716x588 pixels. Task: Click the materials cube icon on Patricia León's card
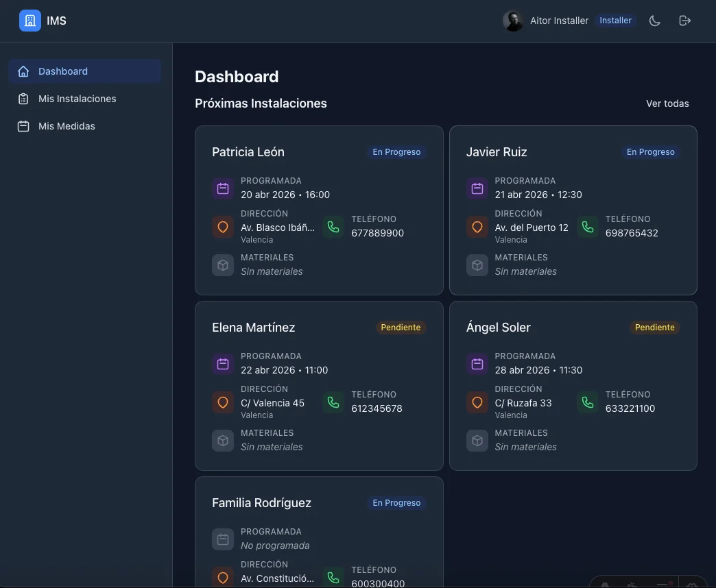(x=222, y=265)
